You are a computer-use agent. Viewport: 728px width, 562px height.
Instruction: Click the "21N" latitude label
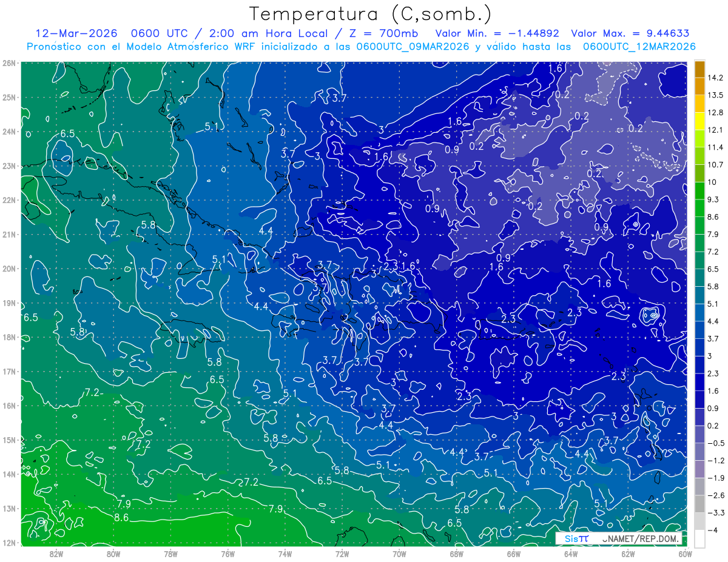pyautogui.click(x=9, y=235)
